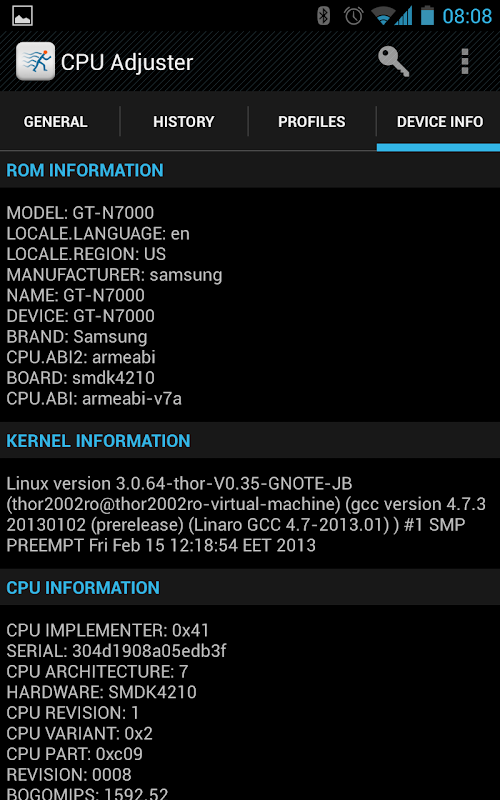Tap the battery status icon
Image resolution: width=500 pixels, height=800 pixels.
pyautogui.click(x=427, y=16)
